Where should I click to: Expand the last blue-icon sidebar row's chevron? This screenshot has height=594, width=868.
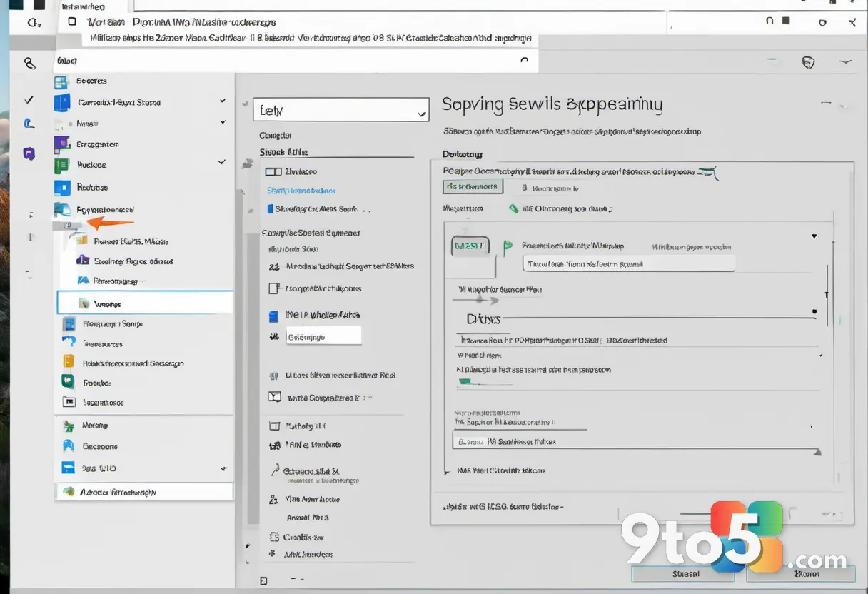pyautogui.click(x=223, y=469)
